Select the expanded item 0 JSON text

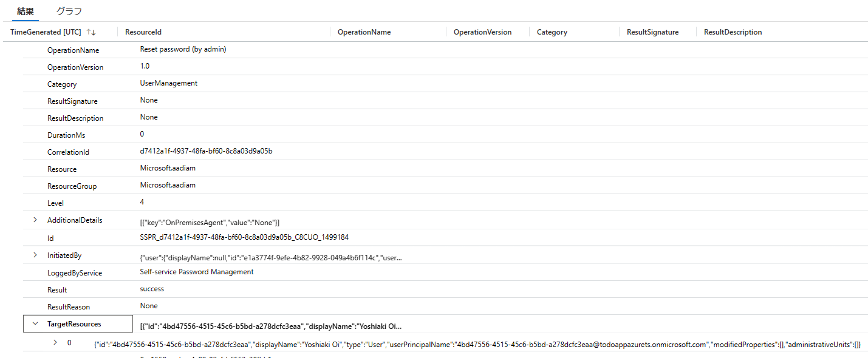click(477, 345)
